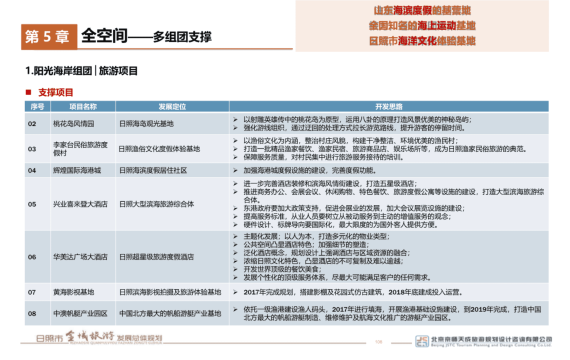Click the arrow bullet before 加强海港城度假设施
Screen dimensions: 570x360
point(235,170)
